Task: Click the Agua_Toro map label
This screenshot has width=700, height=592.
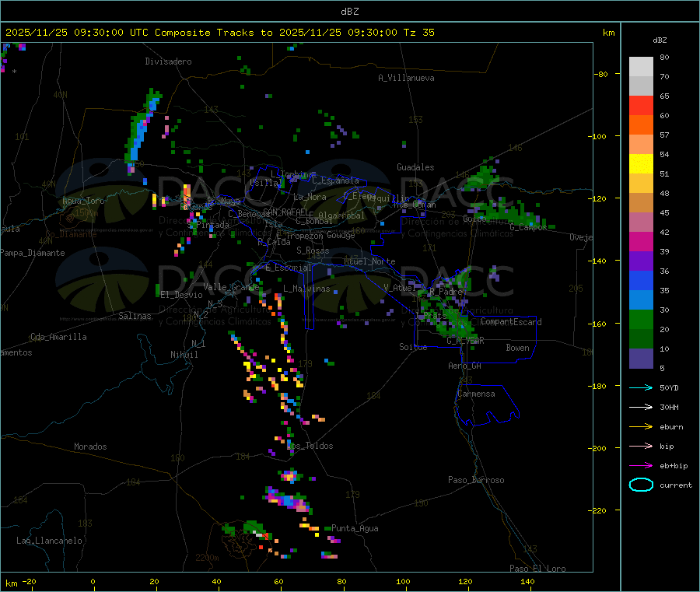Action: [x=83, y=201]
